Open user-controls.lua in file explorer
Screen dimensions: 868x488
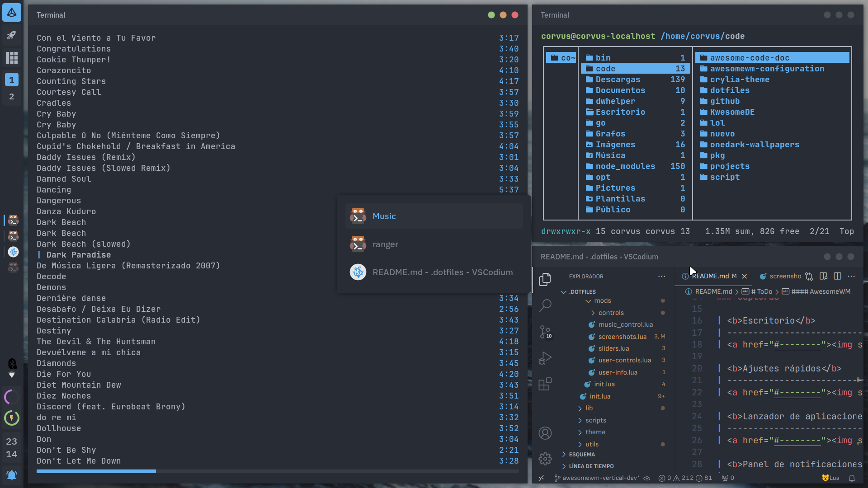[x=624, y=360]
